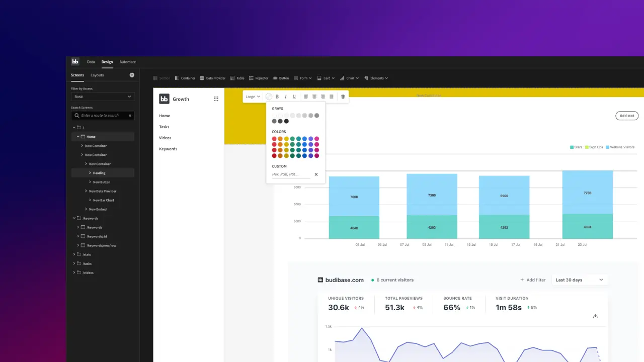Align heading text right

(x=323, y=97)
